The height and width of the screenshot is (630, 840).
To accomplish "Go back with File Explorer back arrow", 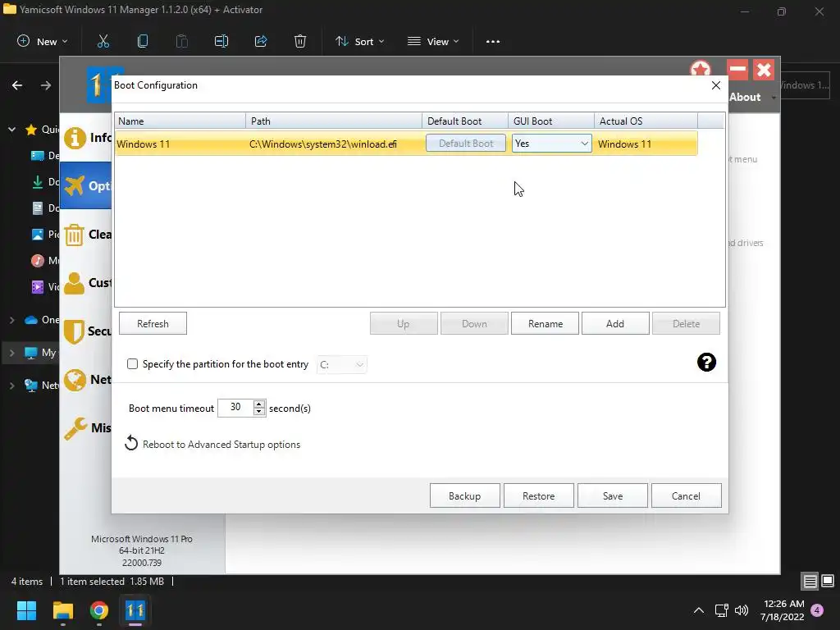I will [17, 85].
